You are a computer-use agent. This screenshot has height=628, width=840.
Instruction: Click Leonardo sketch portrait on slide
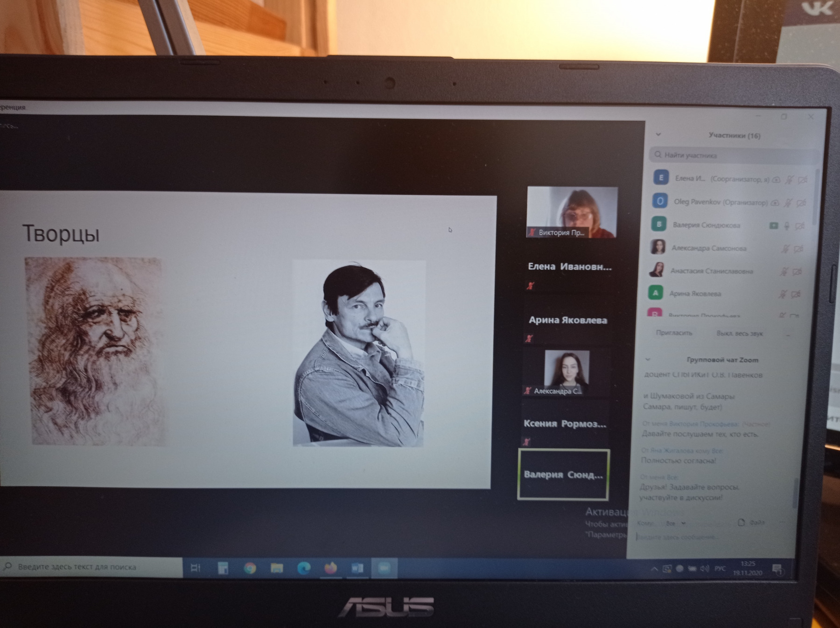[96, 351]
